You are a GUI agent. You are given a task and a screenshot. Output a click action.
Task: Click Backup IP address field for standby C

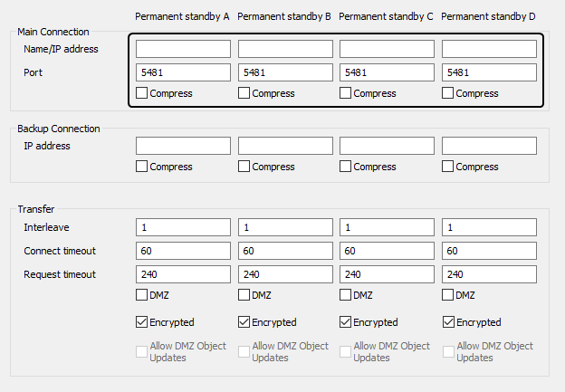(x=387, y=146)
